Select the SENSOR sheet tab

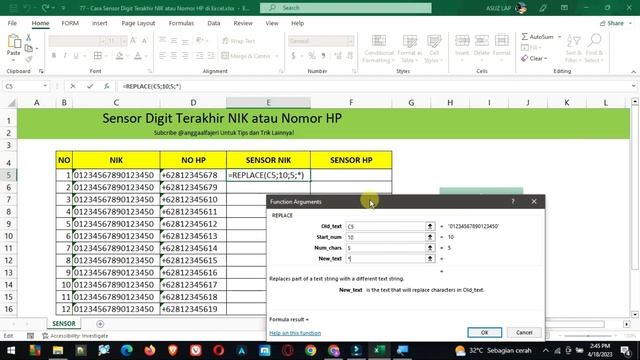(x=64, y=323)
